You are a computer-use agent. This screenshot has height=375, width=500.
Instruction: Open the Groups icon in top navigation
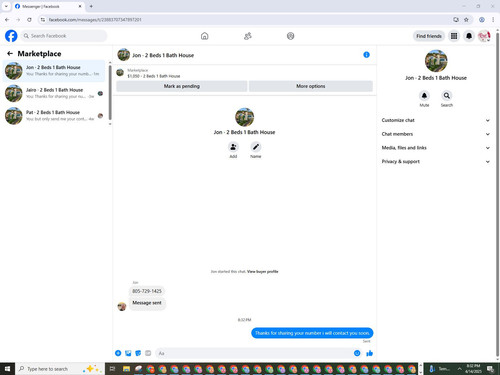[291, 36]
